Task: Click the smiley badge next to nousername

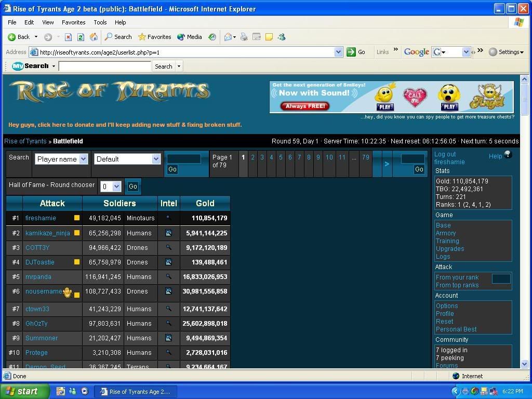Action: (x=68, y=292)
